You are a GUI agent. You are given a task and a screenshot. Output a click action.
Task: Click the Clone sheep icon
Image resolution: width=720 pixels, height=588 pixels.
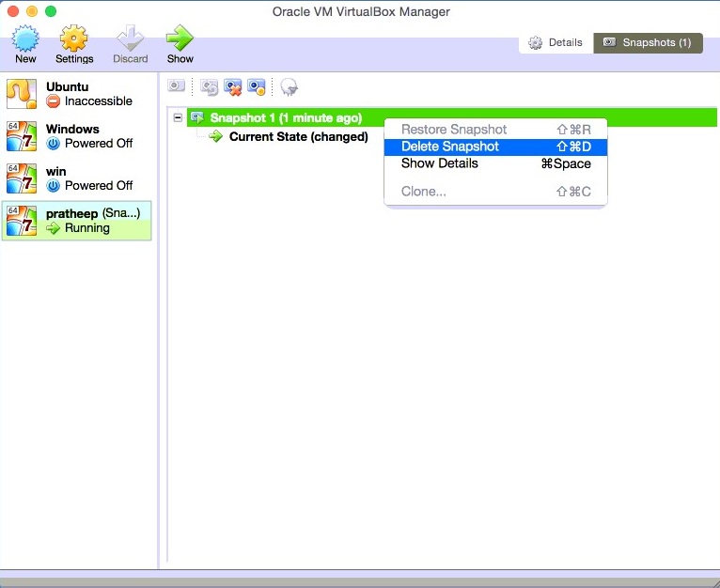pos(289,86)
